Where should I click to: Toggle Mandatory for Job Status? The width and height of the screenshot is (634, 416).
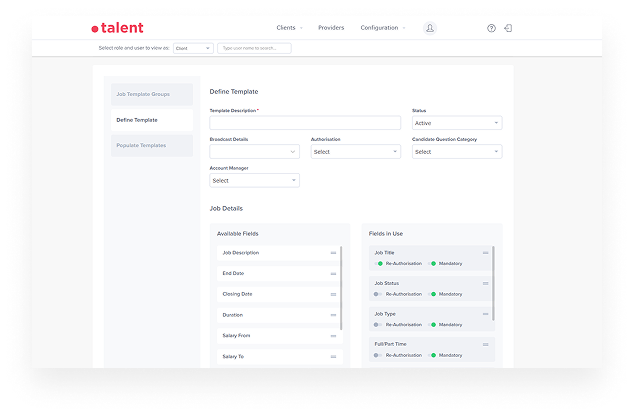click(432, 294)
